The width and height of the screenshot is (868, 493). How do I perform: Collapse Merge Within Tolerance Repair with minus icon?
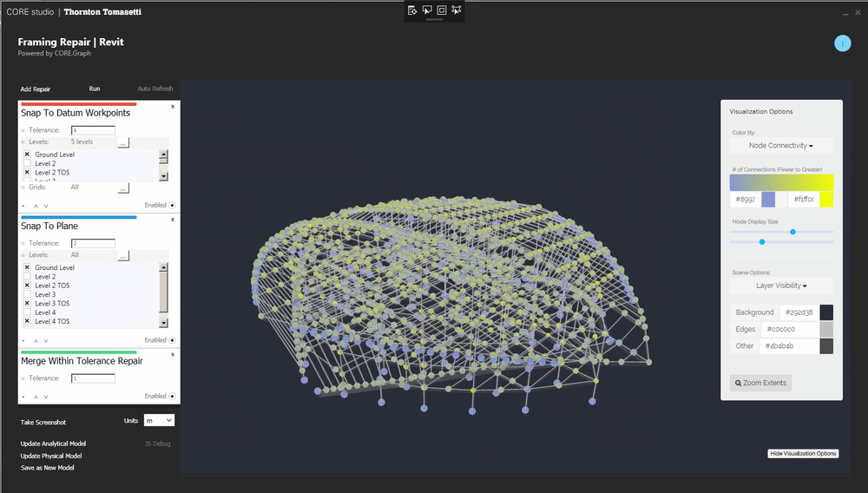[23, 397]
